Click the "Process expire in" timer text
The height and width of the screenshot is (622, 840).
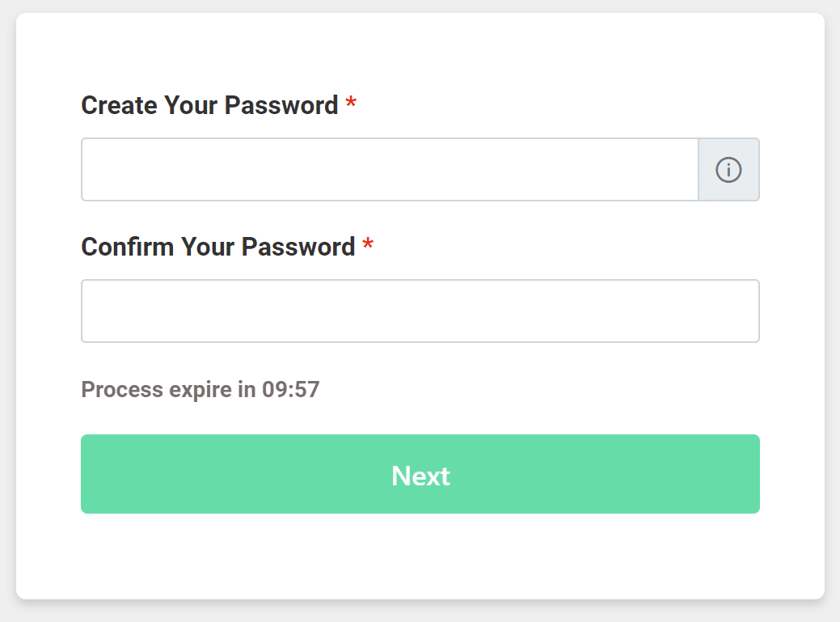(170, 390)
